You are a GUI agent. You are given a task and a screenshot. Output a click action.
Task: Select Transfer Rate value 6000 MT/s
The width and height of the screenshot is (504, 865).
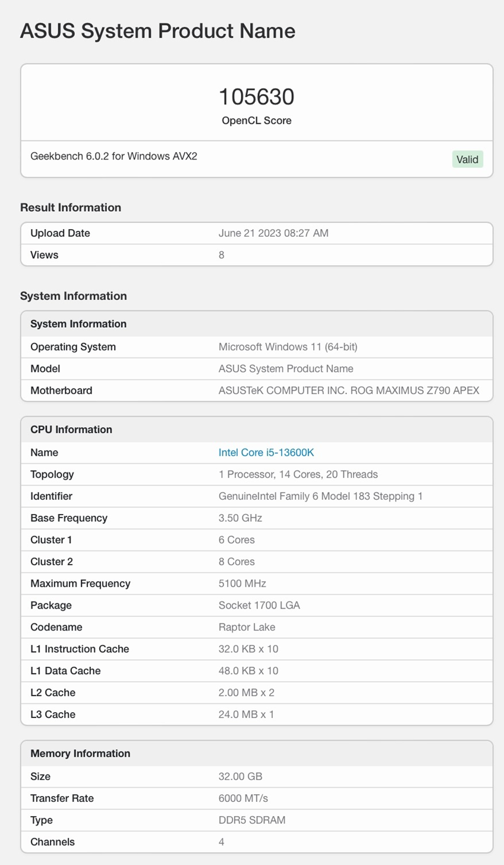[x=243, y=798]
